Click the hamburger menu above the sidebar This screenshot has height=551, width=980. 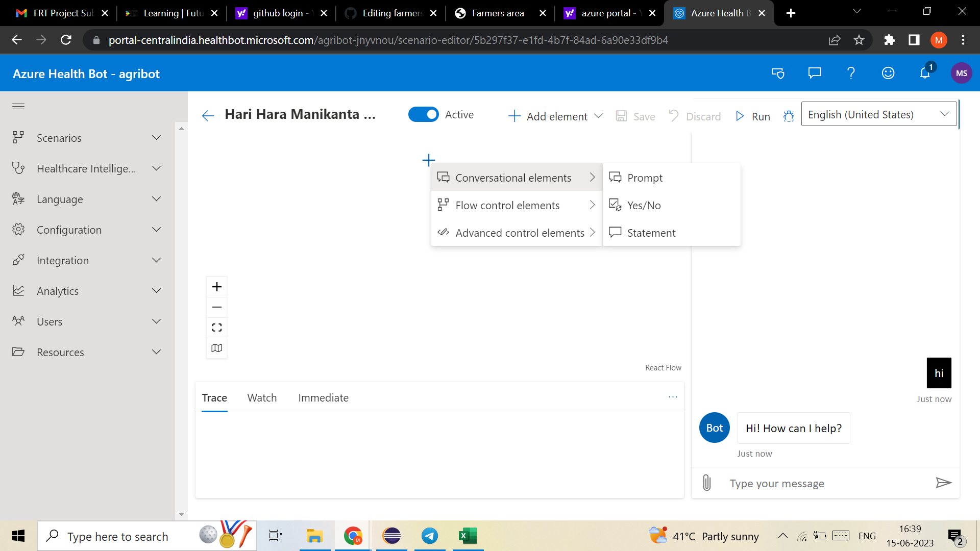coord(18,106)
